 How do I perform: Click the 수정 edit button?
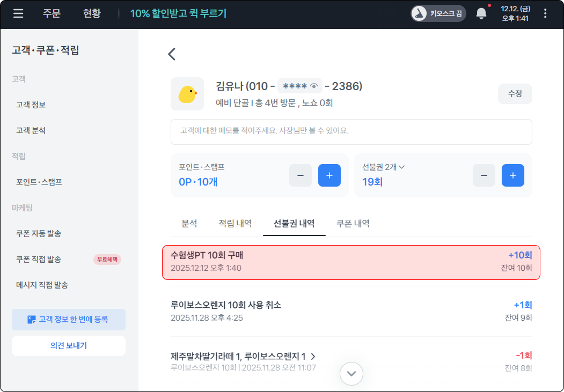click(x=515, y=93)
